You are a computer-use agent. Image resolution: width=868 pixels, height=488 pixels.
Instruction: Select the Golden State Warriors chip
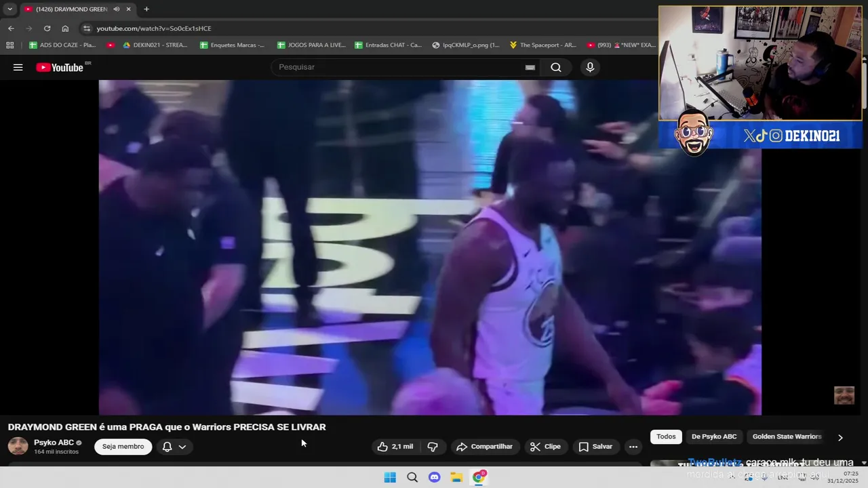[787, 436]
